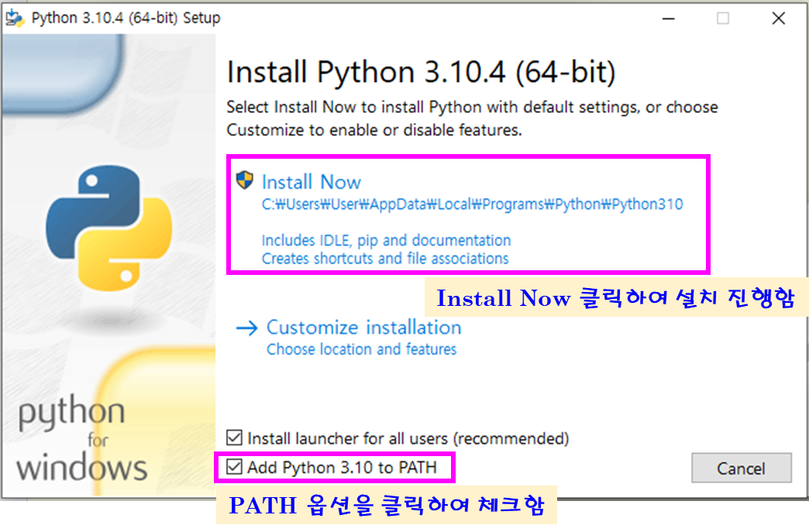This screenshot has height=532, width=809.
Task: Minimize the Python Setup window
Action: [669, 19]
